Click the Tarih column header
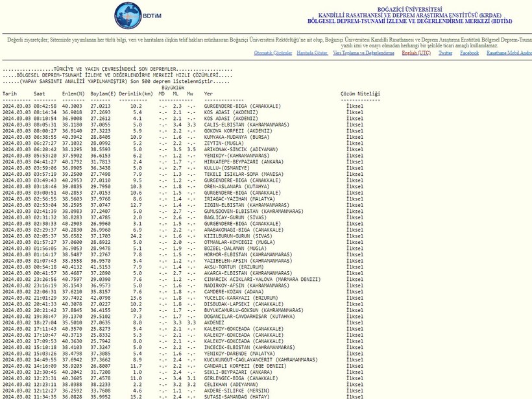 tap(10, 94)
